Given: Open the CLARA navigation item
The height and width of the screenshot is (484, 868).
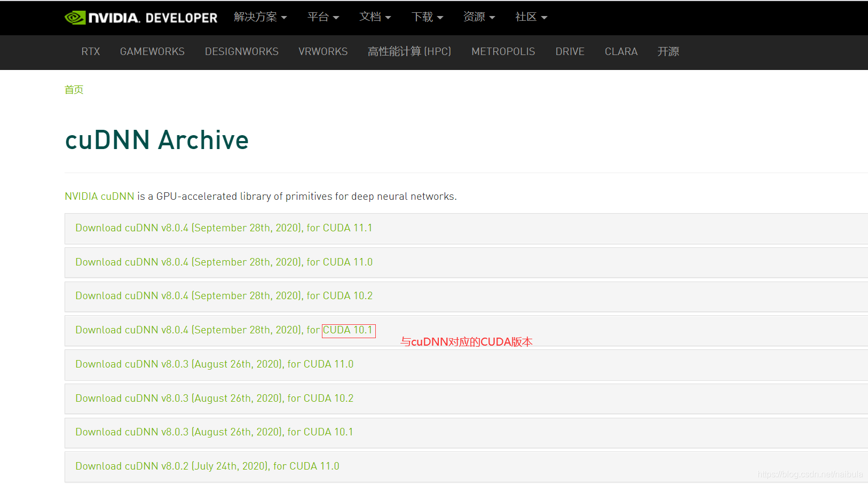Looking at the screenshot, I should [621, 52].
